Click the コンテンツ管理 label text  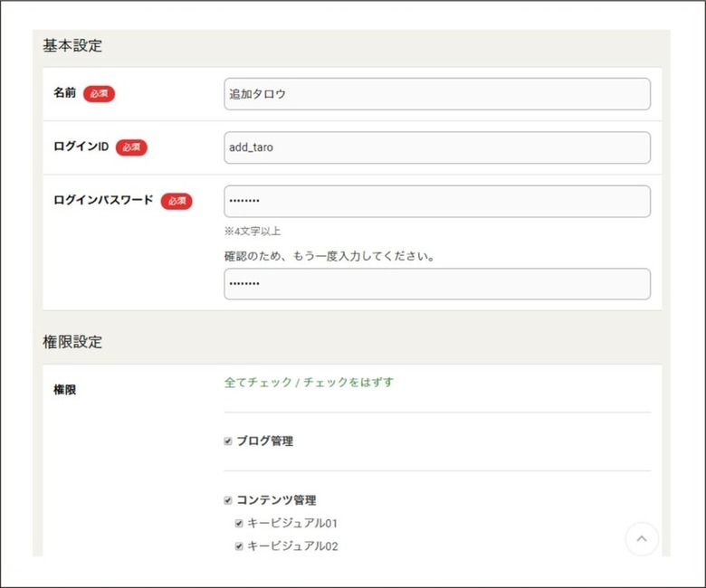pos(276,500)
